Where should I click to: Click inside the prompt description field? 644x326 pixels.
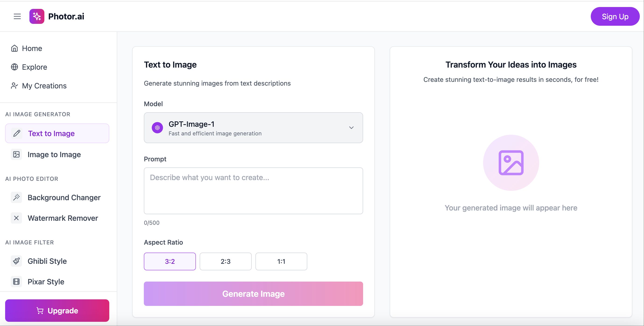click(x=253, y=191)
